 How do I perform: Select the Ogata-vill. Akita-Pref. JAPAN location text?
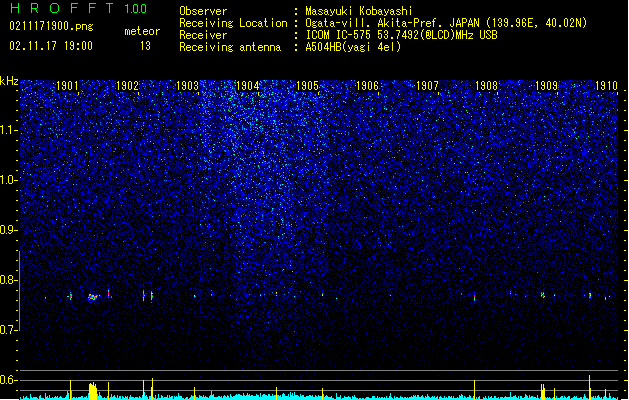[446, 23]
